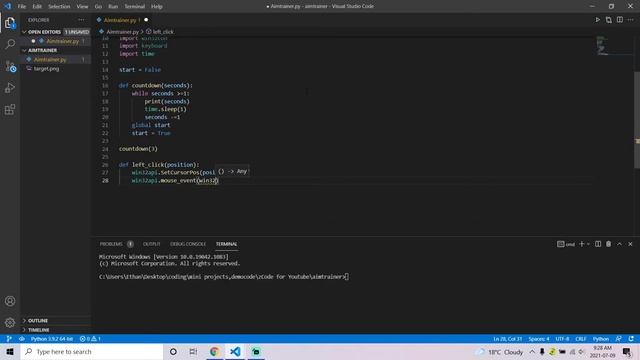
Task: Switch to the Debug Console tab
Action: point(188,244)
